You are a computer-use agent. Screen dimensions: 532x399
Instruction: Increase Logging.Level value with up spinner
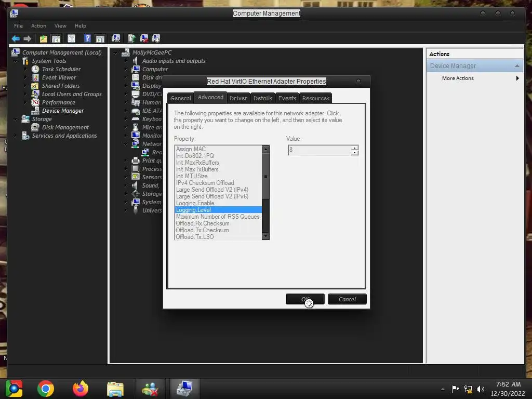[354, 148]
